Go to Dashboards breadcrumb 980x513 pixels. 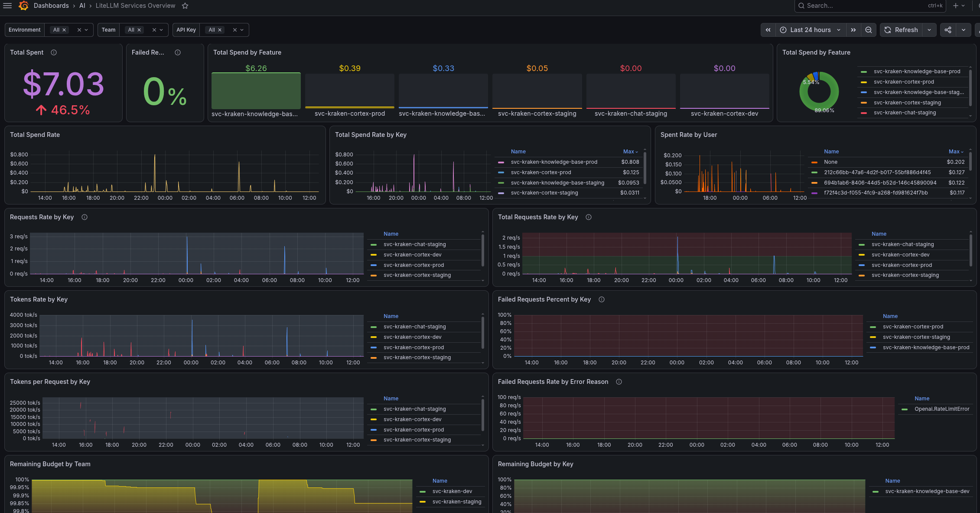[51, 6]
